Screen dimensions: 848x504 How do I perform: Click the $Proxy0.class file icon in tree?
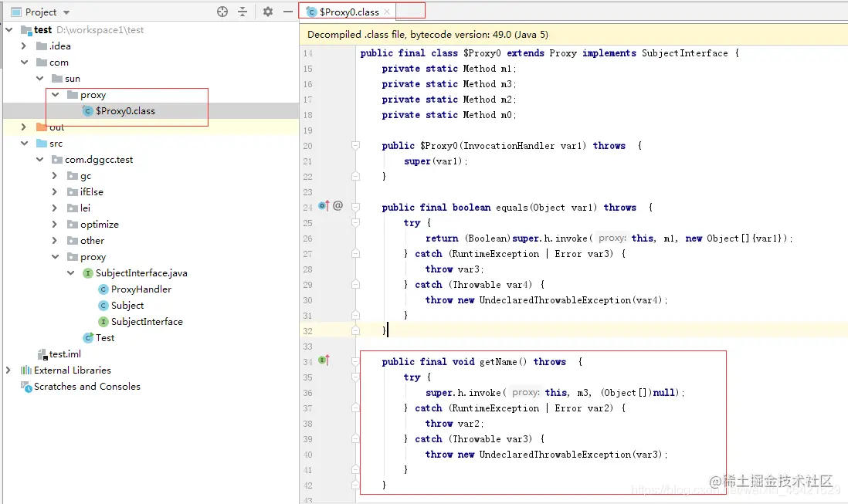87,110
